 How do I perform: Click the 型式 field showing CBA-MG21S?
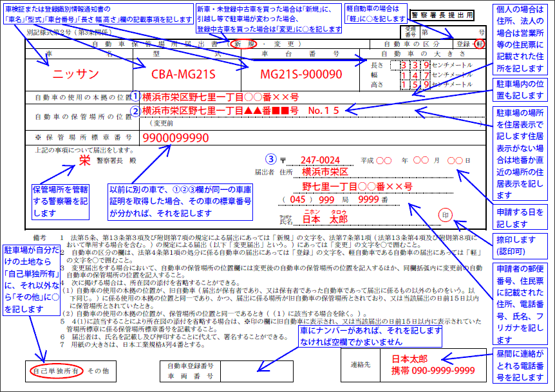pos(183,74)
